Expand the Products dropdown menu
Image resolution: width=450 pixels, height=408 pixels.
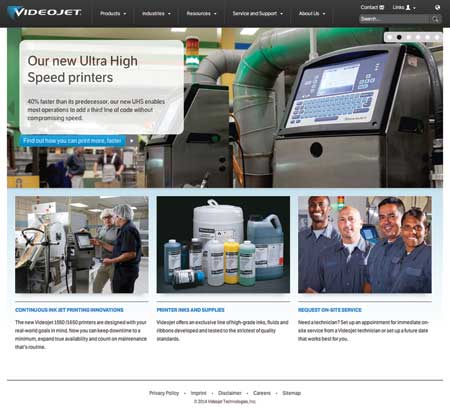113,14
